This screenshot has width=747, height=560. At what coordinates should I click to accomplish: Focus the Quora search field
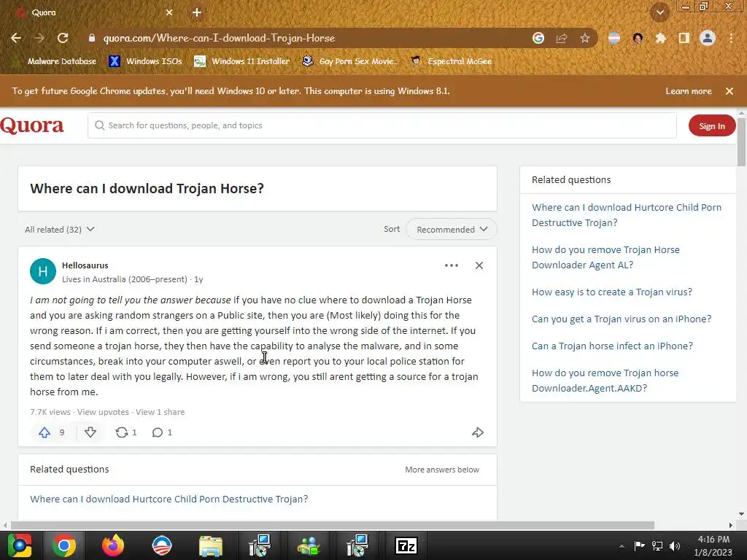coord(382,125)
